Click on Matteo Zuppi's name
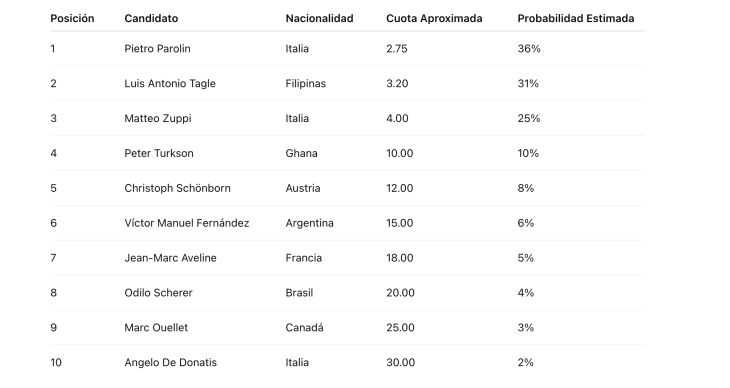Image resolution: width=730 pixels, height=388 pixels. [x=158, y=118]
